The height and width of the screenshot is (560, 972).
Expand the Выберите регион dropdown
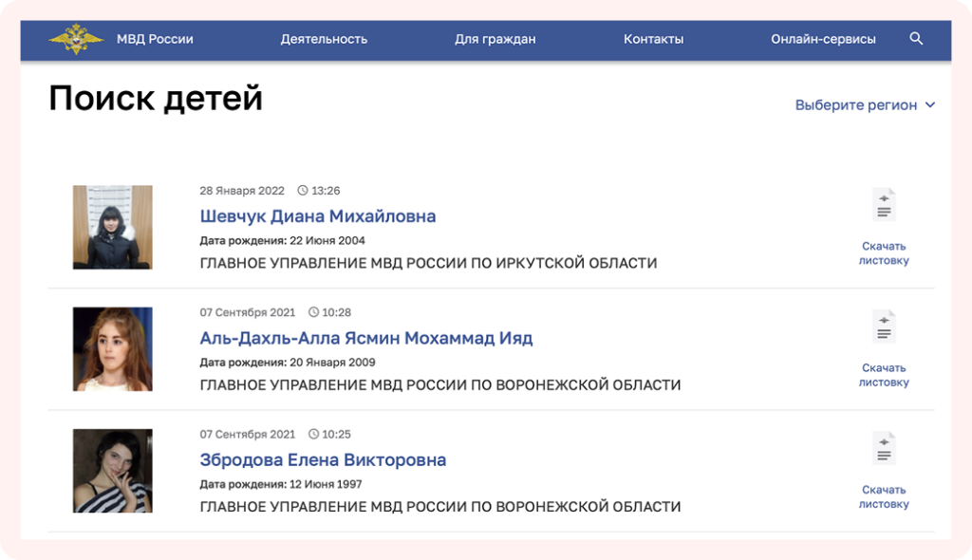[x=854, y=105]
